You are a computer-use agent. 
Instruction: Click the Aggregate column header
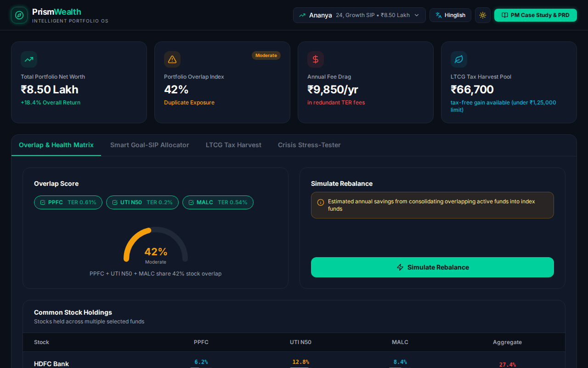coord(507,342)
